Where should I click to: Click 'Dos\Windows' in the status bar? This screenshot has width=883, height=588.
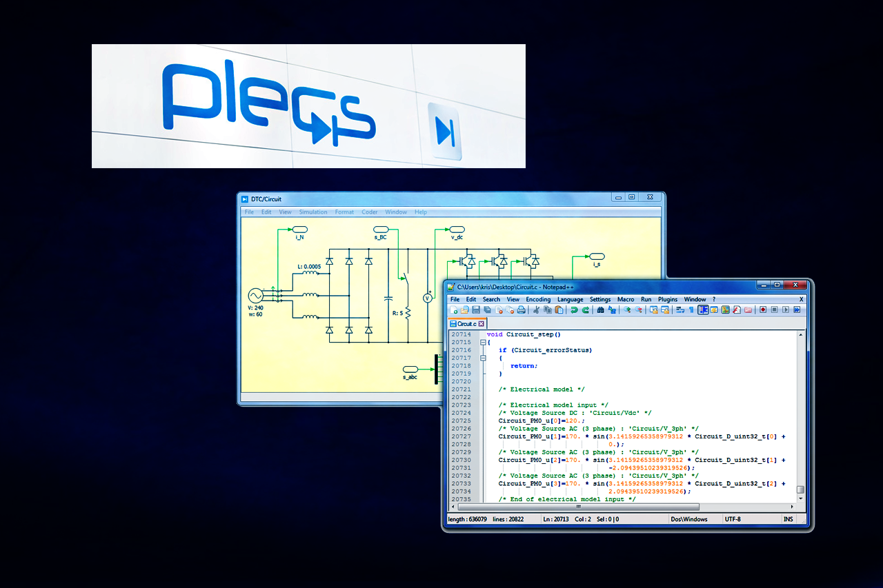(x=688, y=519)
